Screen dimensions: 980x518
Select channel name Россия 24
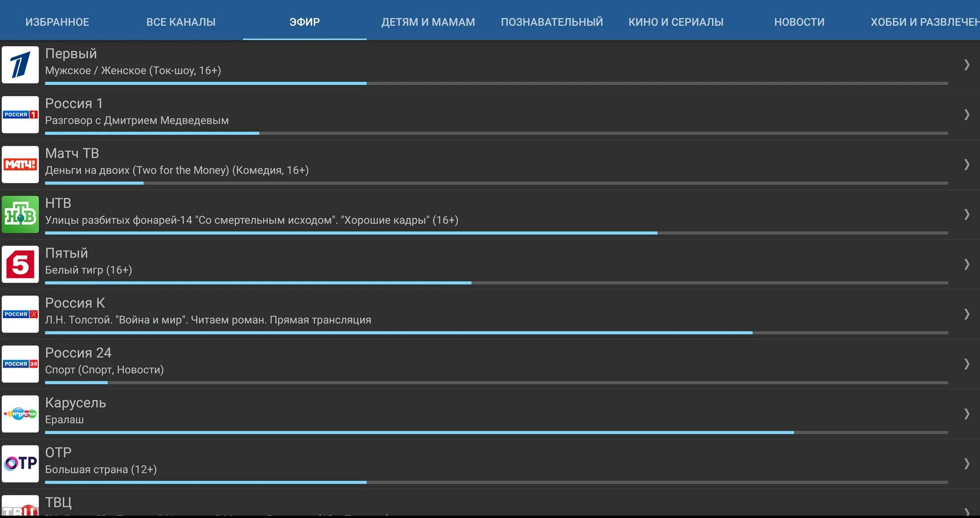tap(78, 352)
